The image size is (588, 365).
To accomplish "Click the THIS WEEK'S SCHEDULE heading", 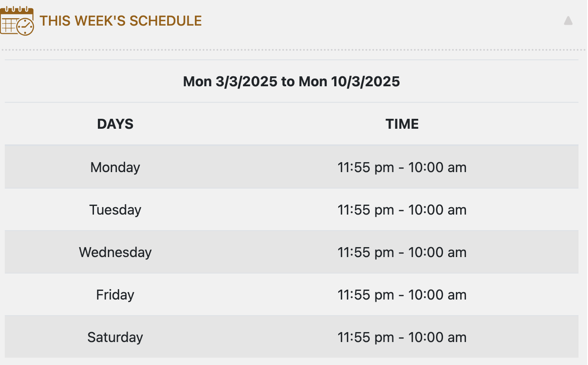I will [x=121, y=21].
